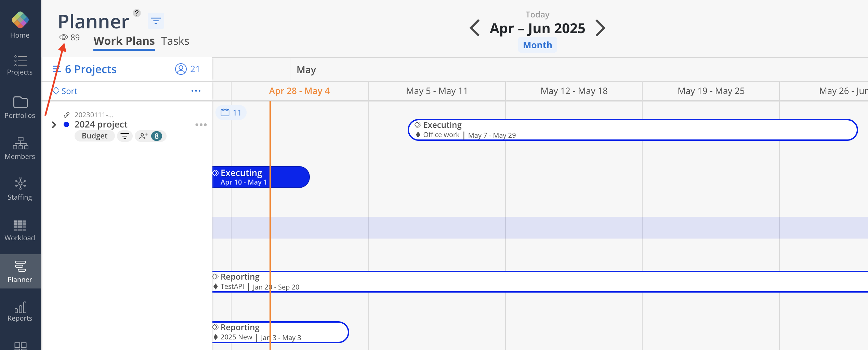Open the Staffing icon
Screen dimensions: 868x350
tap(20, 184)
